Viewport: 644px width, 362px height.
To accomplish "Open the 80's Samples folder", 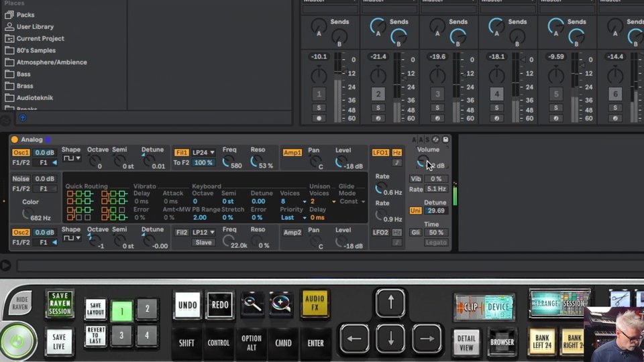I will click(x=30, y=50).
